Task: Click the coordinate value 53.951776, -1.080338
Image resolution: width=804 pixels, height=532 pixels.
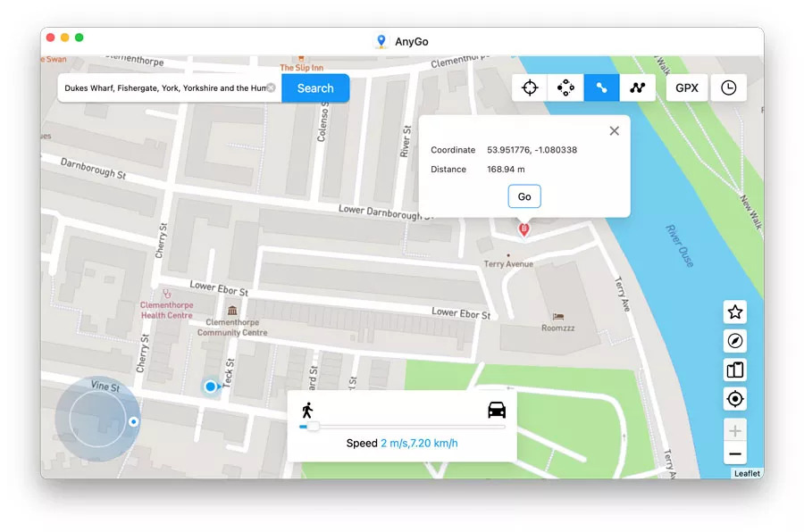Action: (532, 150)
